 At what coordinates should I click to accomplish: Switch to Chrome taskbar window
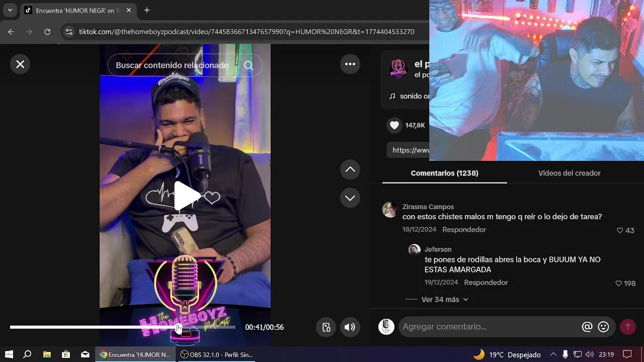pos(135,354)
